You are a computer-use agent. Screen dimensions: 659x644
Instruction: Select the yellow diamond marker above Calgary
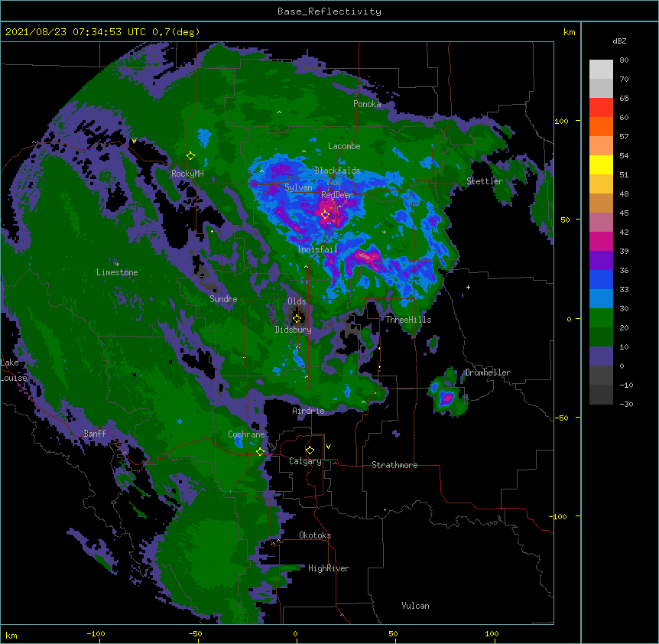coord(310,450)
